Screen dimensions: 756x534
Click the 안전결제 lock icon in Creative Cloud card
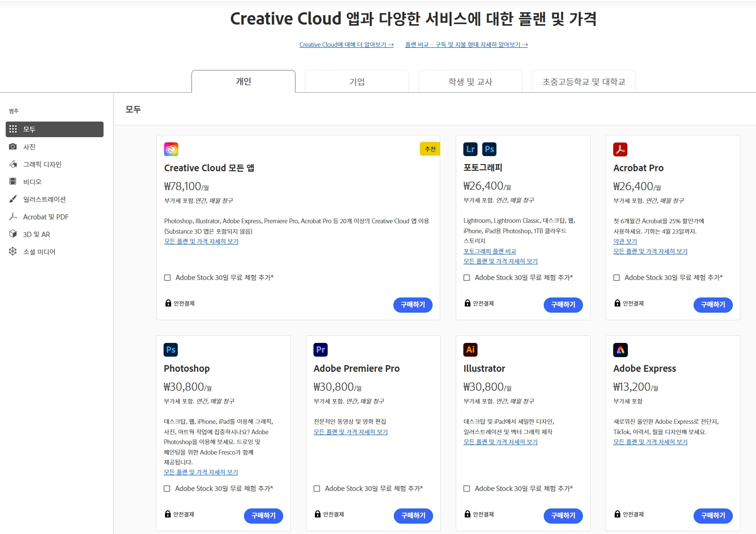coord(168,303)
